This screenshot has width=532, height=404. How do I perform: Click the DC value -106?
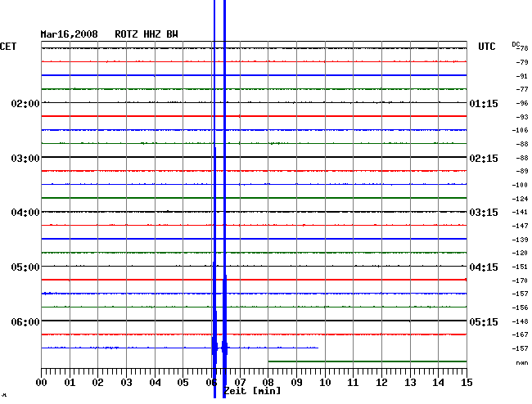520,130
